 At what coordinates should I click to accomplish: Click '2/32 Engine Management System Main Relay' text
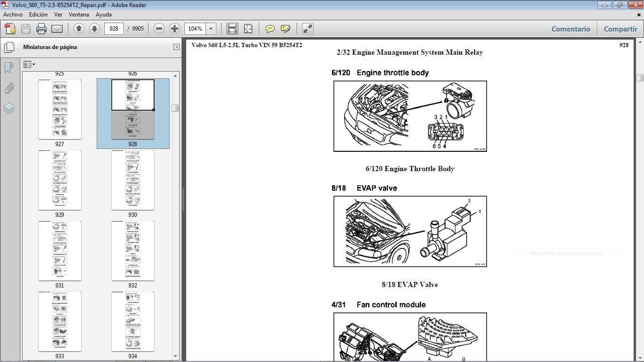pyautogui.click(x=410, y=52)
